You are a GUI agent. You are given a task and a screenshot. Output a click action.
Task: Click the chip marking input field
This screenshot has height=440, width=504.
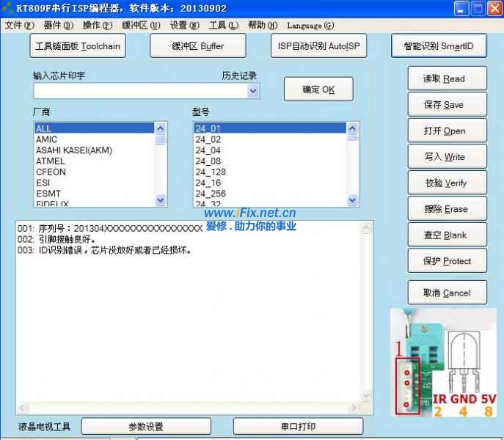pyautogui.click(x=139, y=91)
